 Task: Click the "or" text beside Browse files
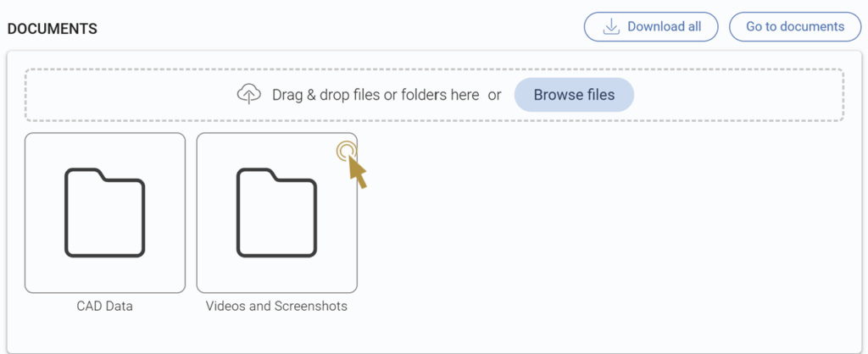click(494, 95)
